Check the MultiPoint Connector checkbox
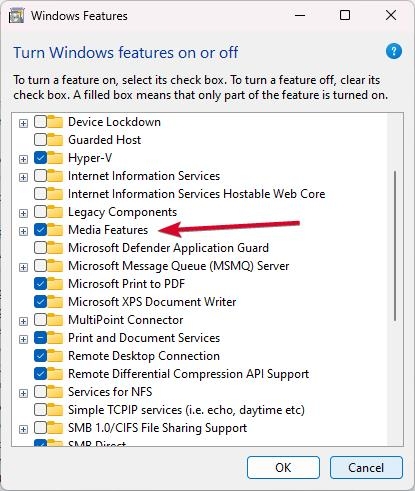Screen dimensions: 415x491 click(x=40, y=320)
